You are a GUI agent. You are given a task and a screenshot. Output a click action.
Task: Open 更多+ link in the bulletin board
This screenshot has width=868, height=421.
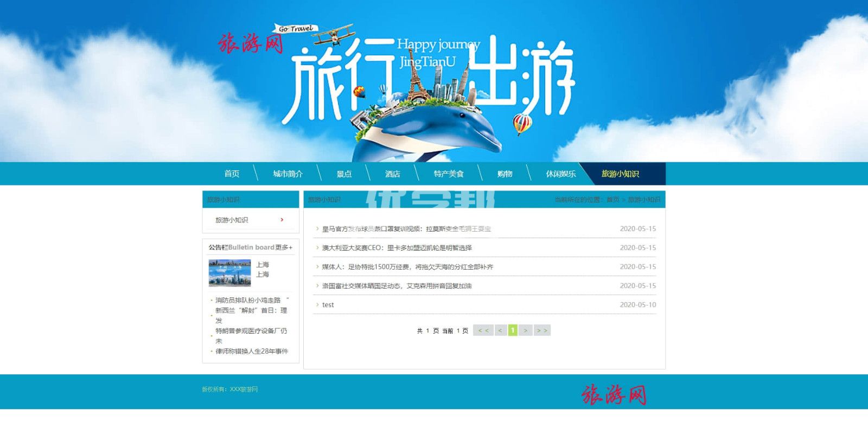coord(284,247)
